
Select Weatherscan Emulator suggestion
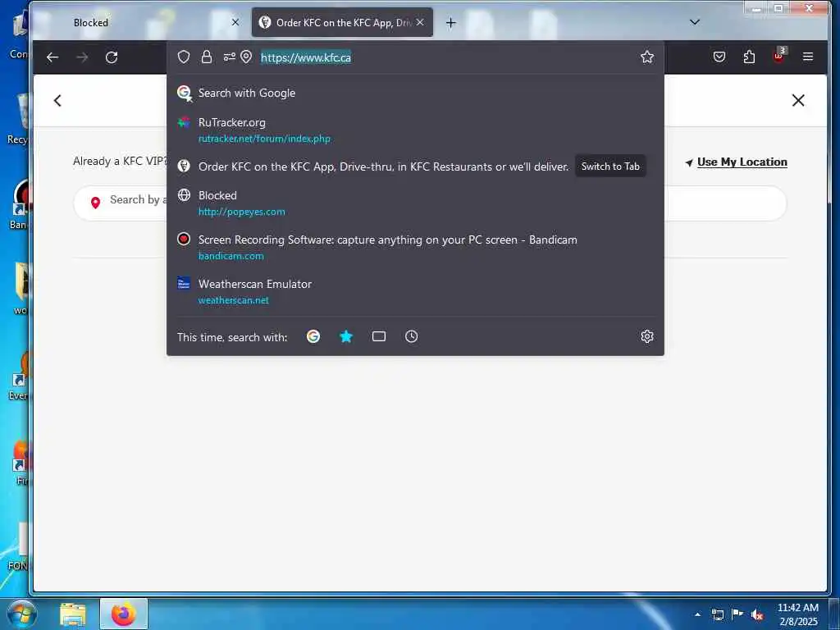pyautogui.click(x=415, y=291)
